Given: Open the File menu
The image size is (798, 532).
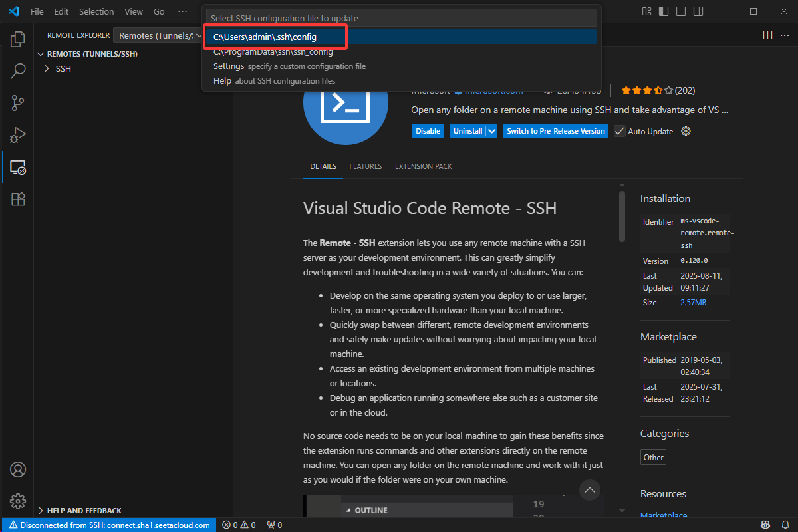Looking at the screenshot, I should tap(37, 11).
